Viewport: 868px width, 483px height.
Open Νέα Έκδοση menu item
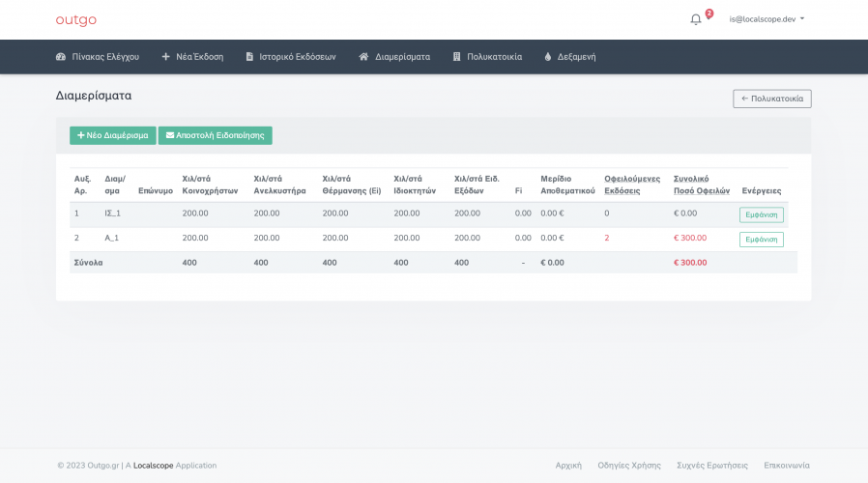tap(200, 56)
